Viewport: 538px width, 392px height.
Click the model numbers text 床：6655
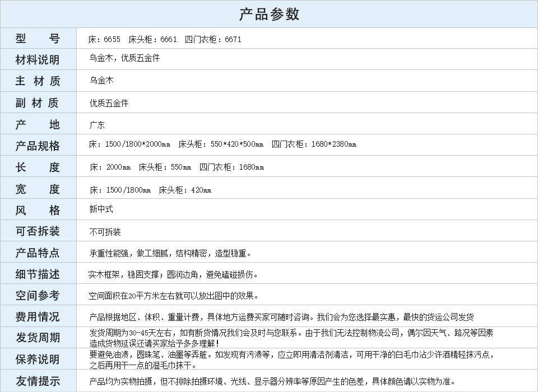104,39
